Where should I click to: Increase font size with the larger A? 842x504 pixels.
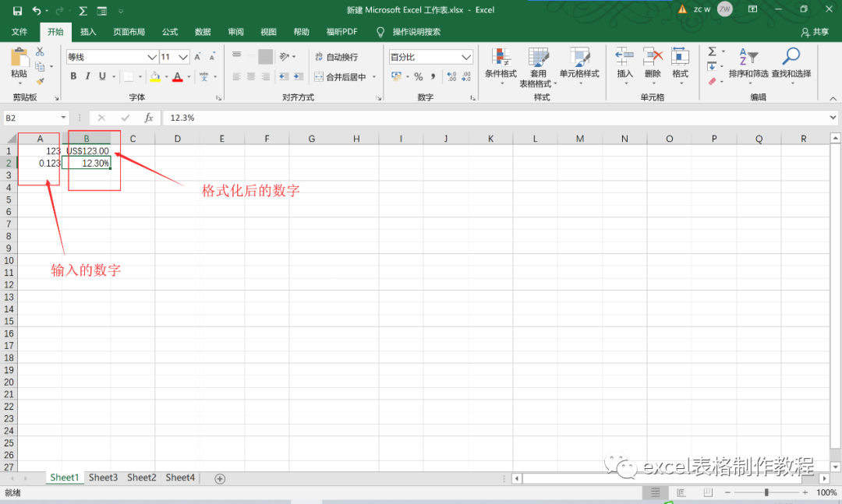point(197,57)
